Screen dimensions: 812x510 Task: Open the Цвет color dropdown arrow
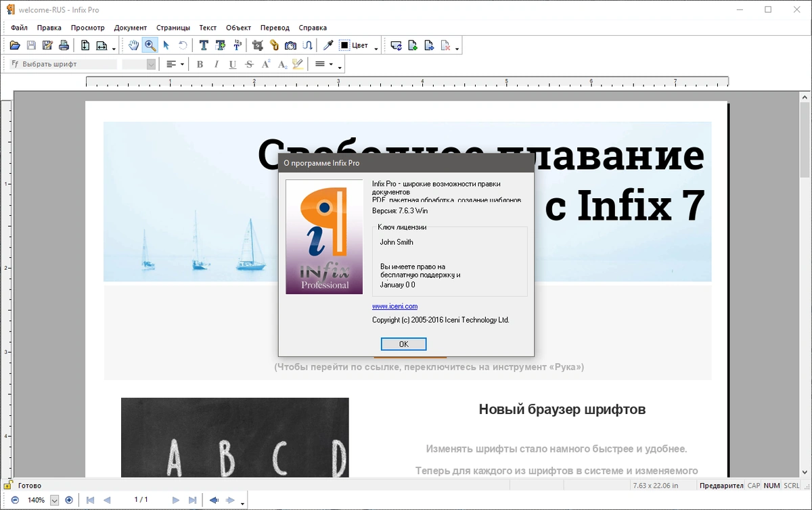(376, 48)
